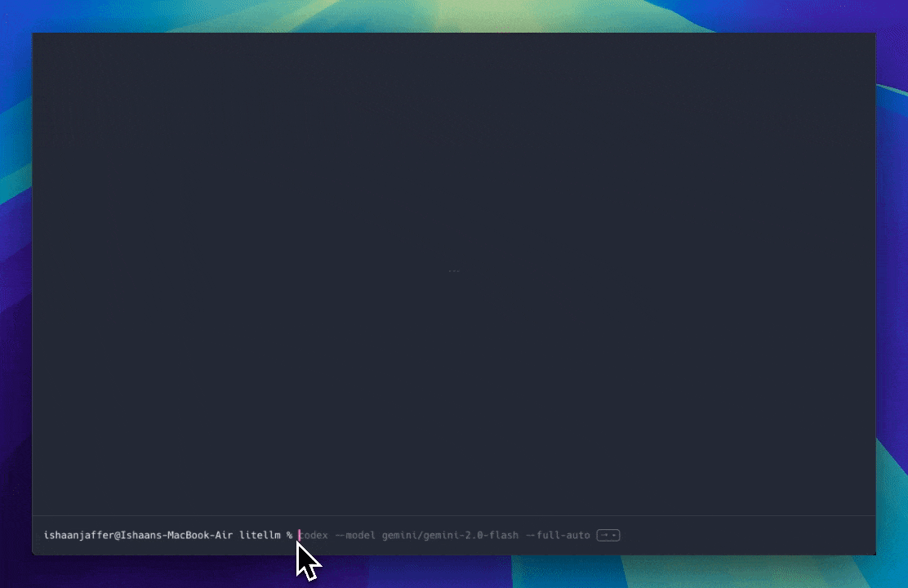Click the "--model" flag in suggestion
908x588 pixels.
355,536
